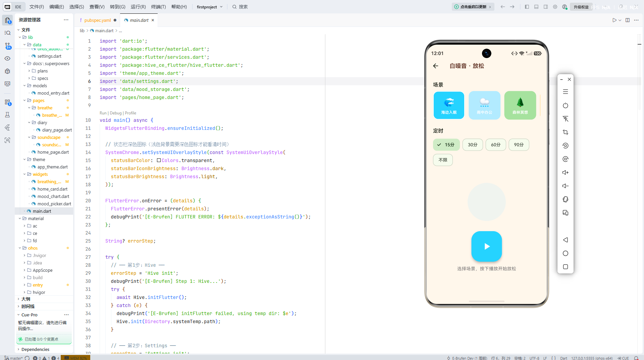Image resolution: width=644 pixels, height=360 pixels.
Task: Click the emulator recent-apps square button
Action: (566, 267)
